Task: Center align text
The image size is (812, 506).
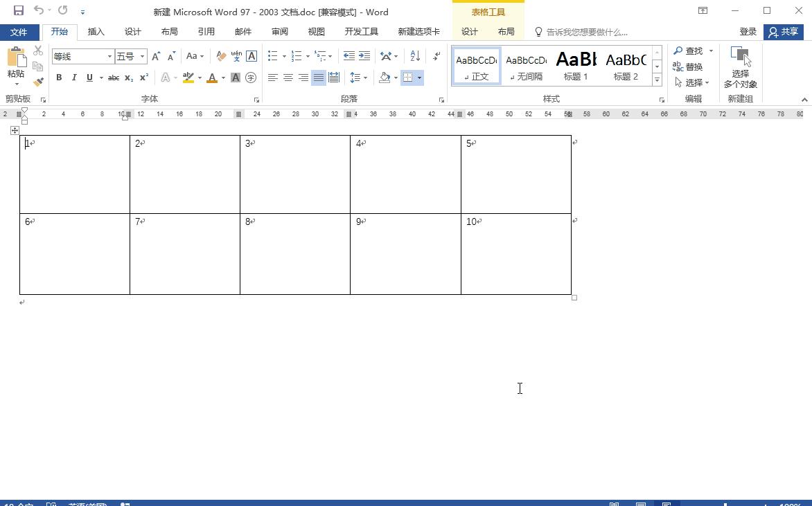Action: pos(288,78)
